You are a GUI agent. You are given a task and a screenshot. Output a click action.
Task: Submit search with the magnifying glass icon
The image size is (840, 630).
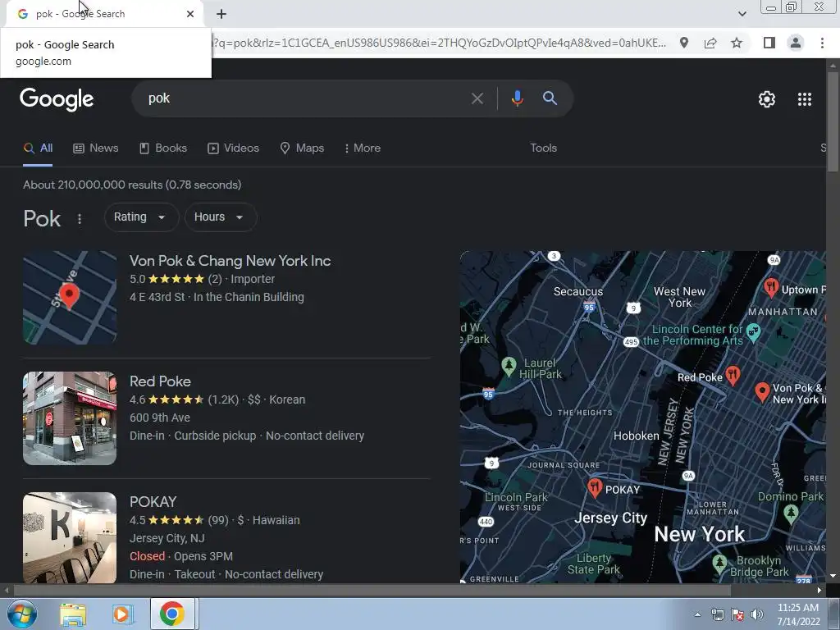(x=550, y=98)
